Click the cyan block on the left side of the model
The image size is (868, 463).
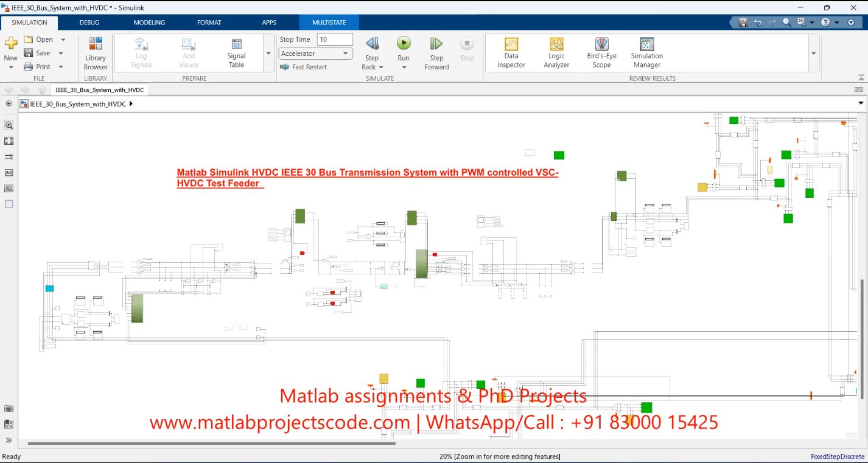(x=50, y=288)
